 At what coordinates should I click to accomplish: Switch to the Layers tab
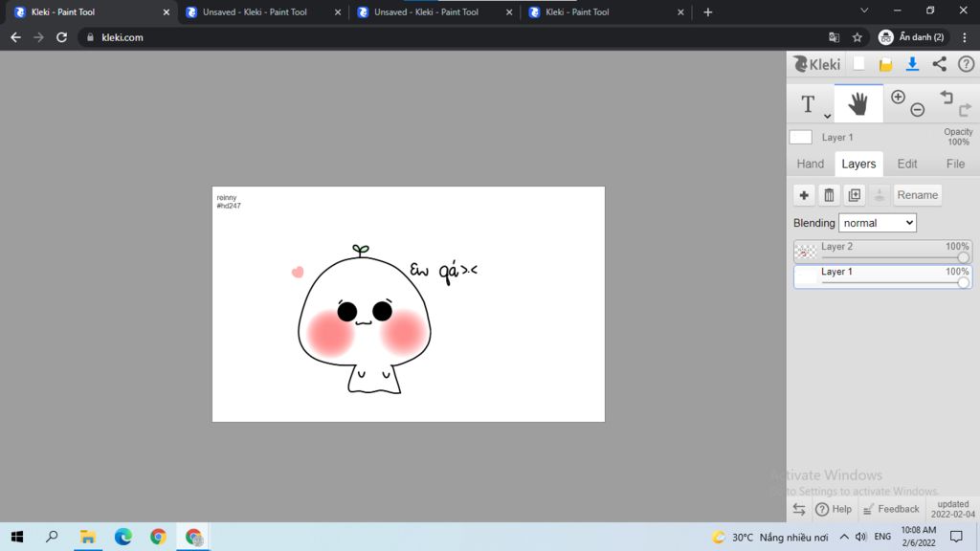(x=858, y=164)
